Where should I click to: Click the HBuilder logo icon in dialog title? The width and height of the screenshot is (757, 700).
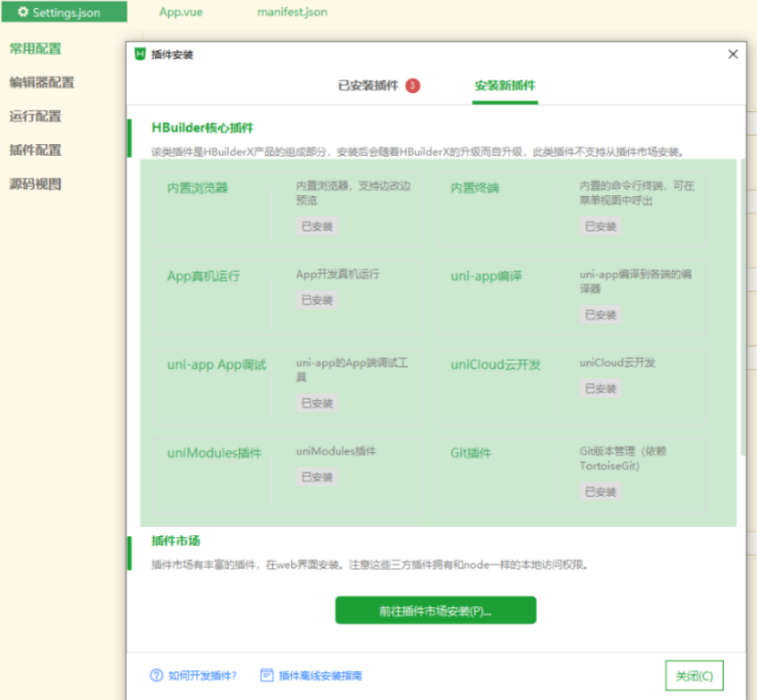[140, 54]
